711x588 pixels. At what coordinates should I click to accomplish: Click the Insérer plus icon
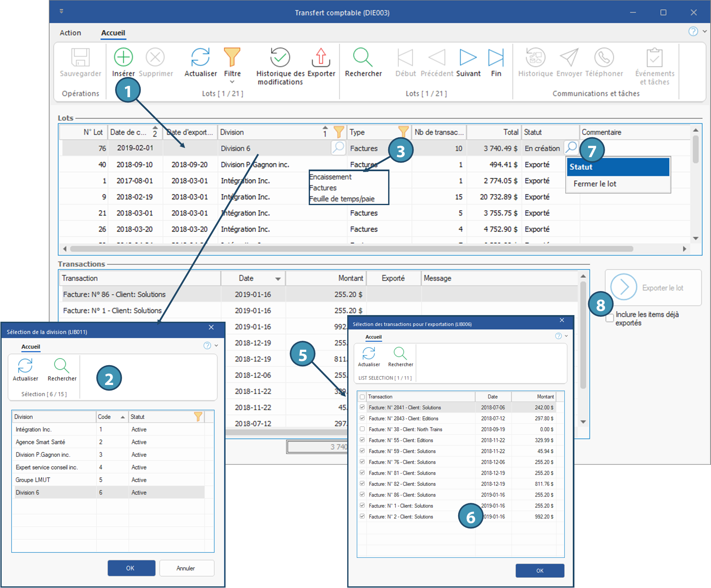(123, 57)
